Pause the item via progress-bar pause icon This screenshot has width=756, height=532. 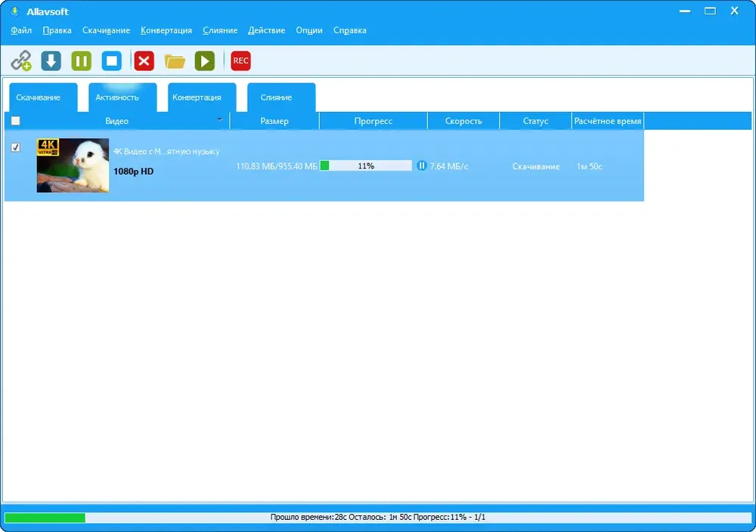tap(421, 165)
